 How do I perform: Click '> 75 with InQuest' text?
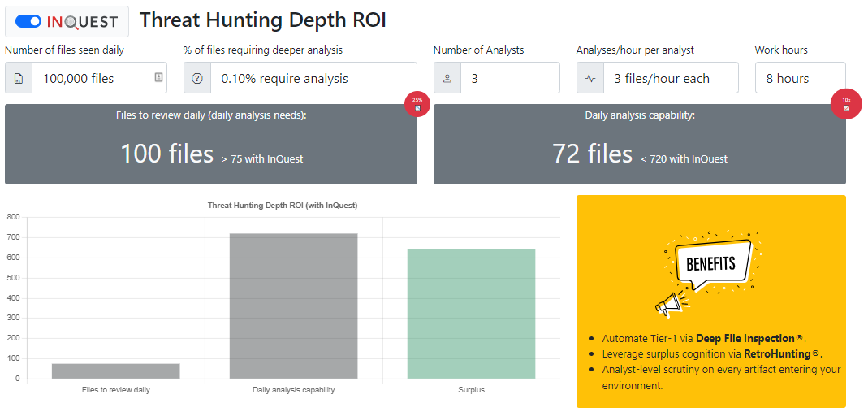(x=262, y=159)
